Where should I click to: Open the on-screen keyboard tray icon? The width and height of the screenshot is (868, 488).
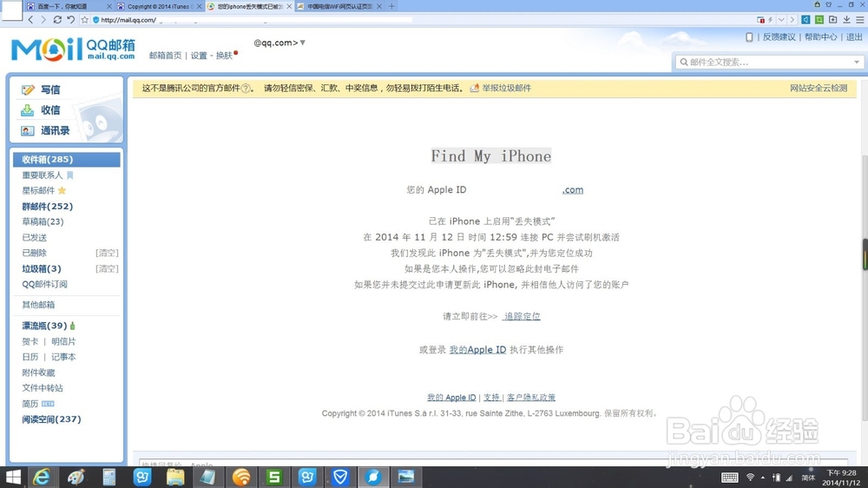pyautogui.click(x=729, y=478)
